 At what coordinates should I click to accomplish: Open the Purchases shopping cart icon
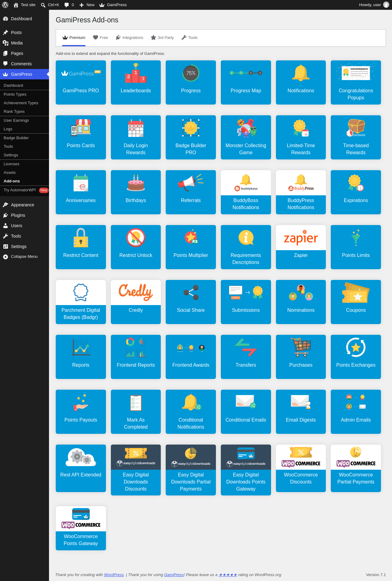point(301,347)
